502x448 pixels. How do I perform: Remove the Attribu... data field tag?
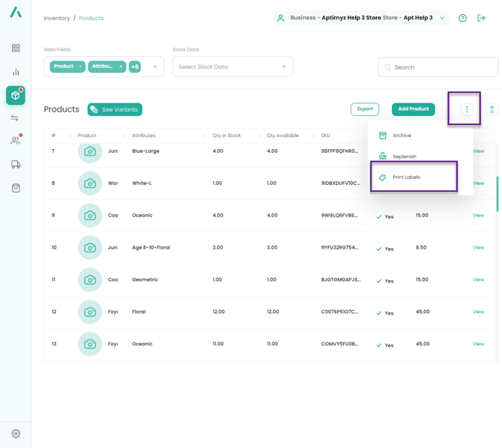click(121, 67)
